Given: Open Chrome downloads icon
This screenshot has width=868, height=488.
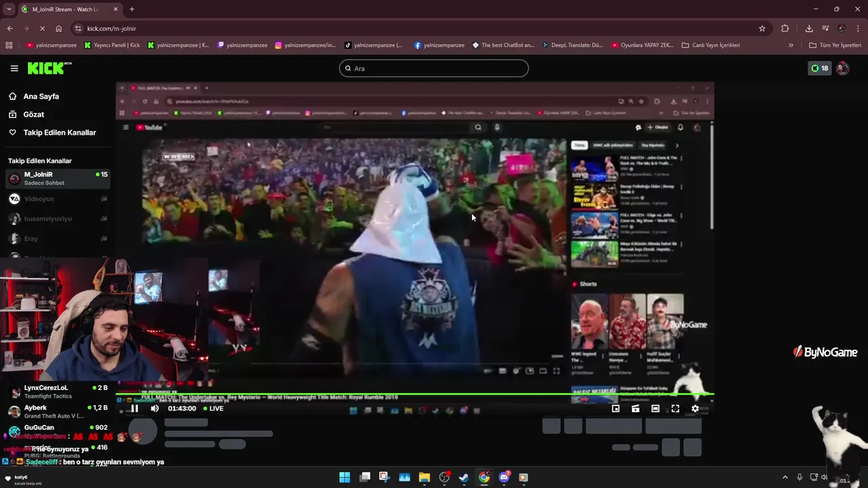Looking at the screenshot, I should (x=809, y=28).
